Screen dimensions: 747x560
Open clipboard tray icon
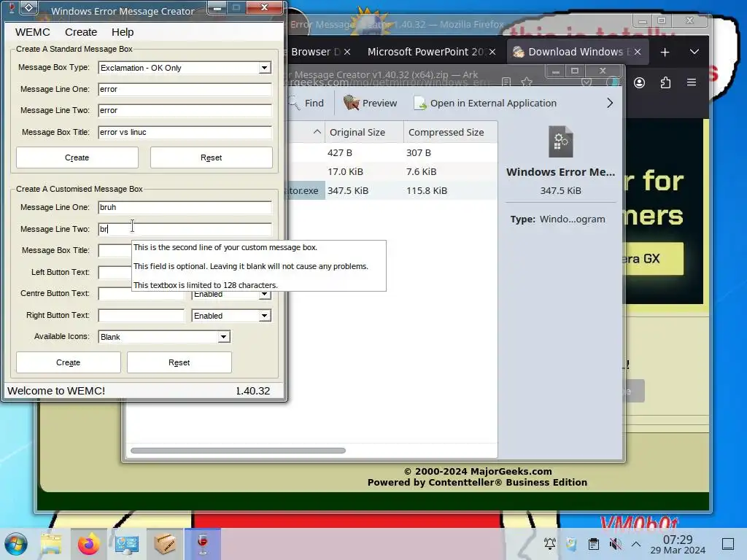click(594, 543)
